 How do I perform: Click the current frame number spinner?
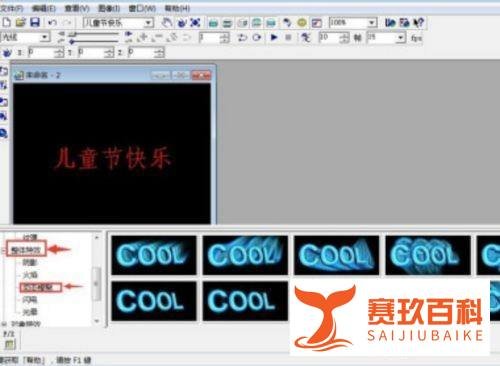coord(225,38)
